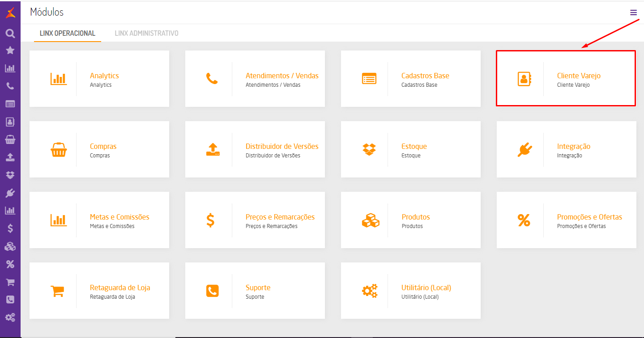
Task: Launch the Compras module title link
Action: click(x=103, y=146)
